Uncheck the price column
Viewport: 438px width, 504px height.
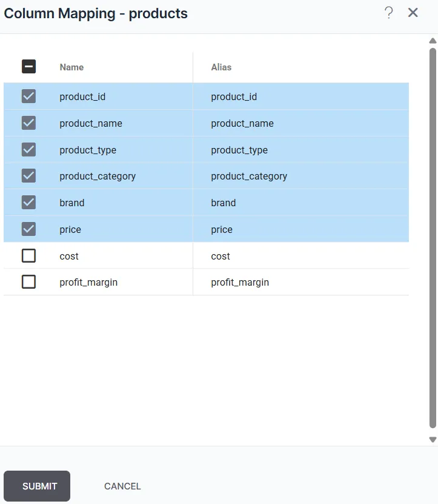pos(28,229)
